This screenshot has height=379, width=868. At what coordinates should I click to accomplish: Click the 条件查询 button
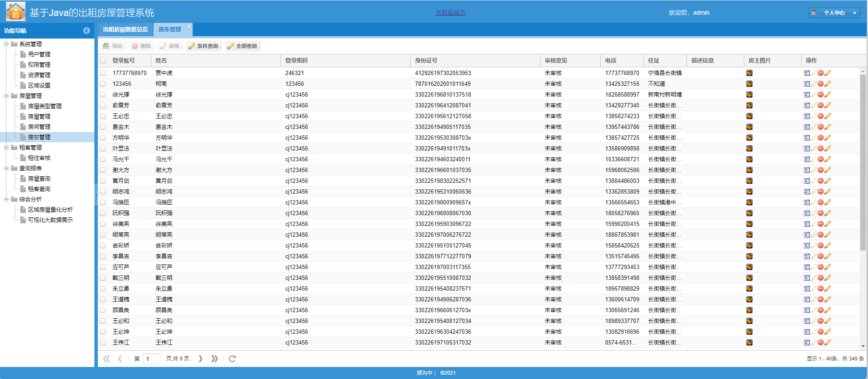point(204,46)
